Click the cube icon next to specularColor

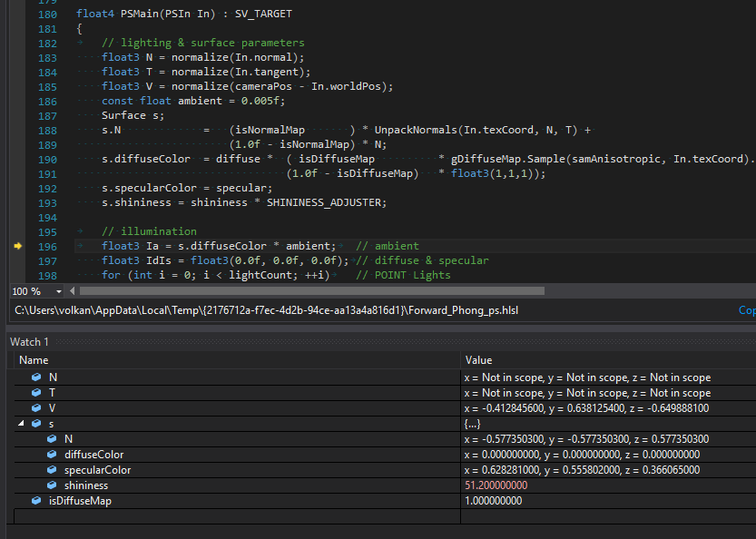tap(52, 470)
